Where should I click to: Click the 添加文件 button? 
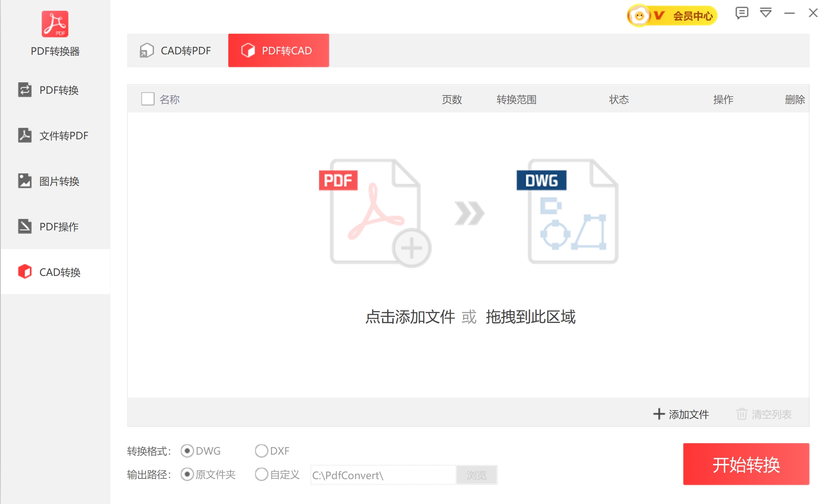pyautogui.click(x=681, y=414)
